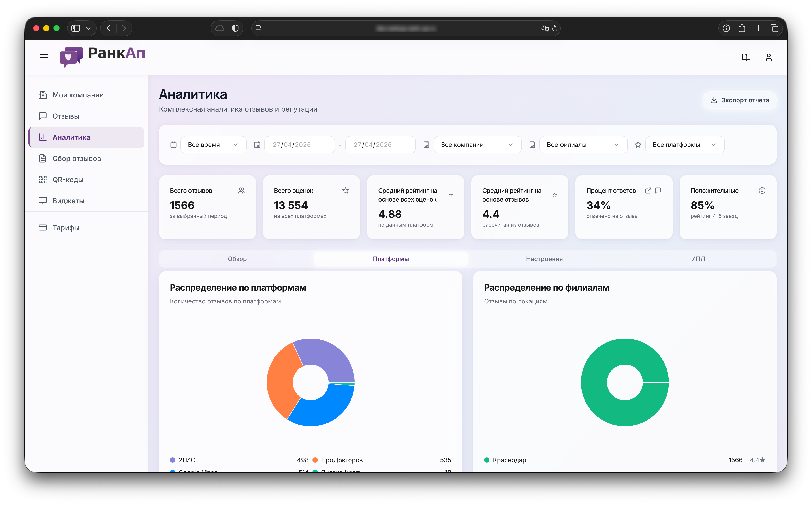Click Safari reader page icon
Image resolution: width=812 pixels, height=505 pixels.
tap(258, 28)
